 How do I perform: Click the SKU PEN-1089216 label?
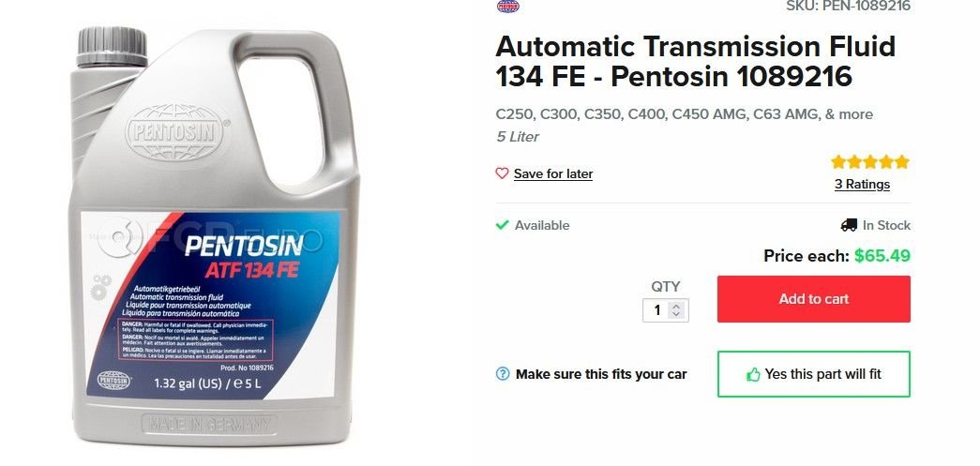coord(848,7)
